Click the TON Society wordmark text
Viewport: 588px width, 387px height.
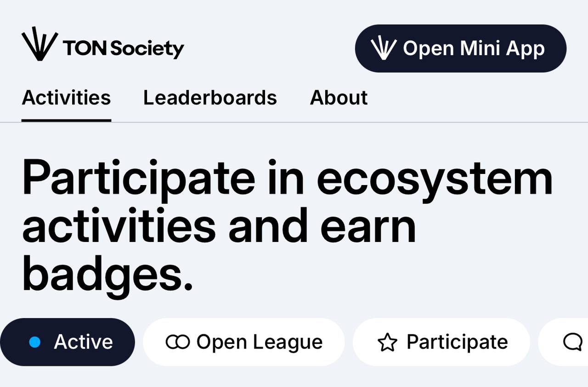click(x=124, y=48)
